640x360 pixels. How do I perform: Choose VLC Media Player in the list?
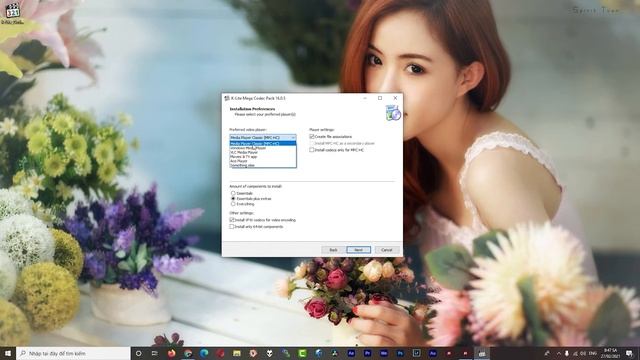pyautogui.click(x=263, y=152)
